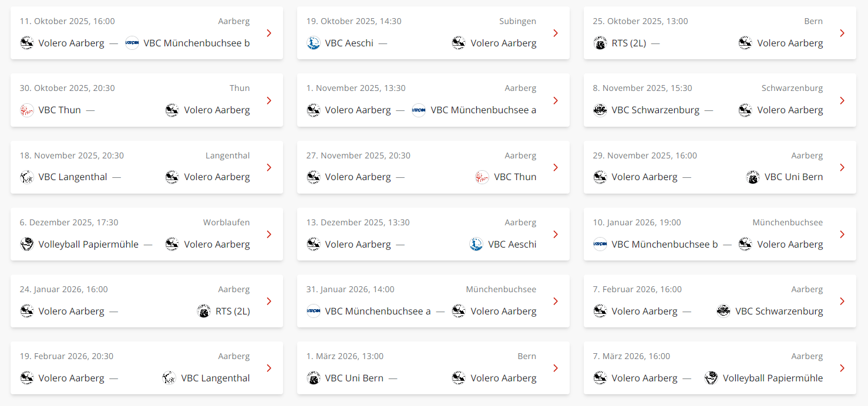Image resolution: width=868 pixels, height=406 pixels.
Task: Click the VBC Uni Bern logo on the 1. März card
Action: coord(313,378)
